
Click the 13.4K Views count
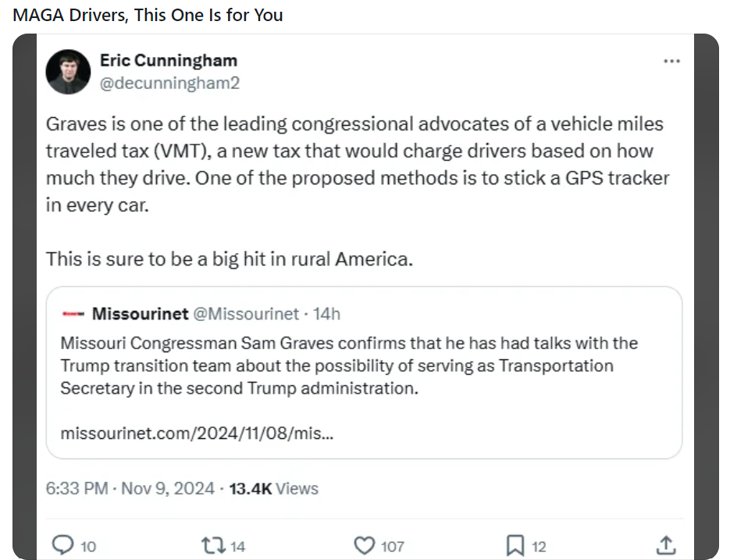tap(273, 489)
